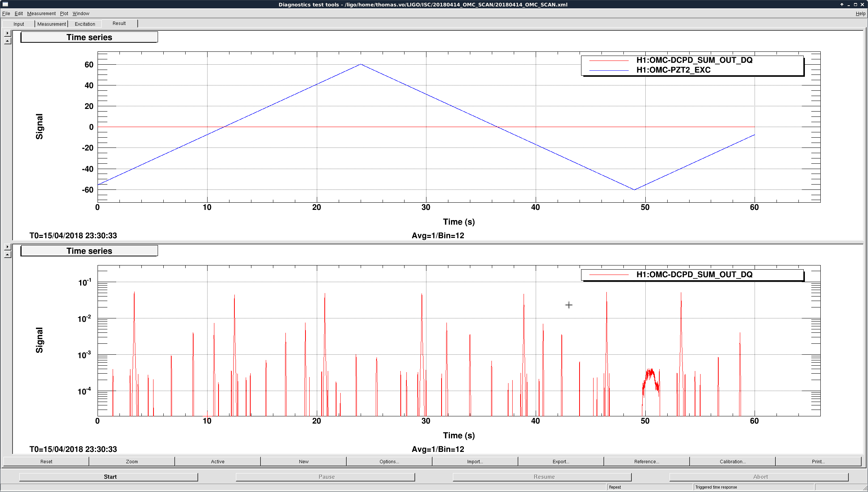Create a new plot with New button
Screen dimensions: 868x492
[304, 461]
